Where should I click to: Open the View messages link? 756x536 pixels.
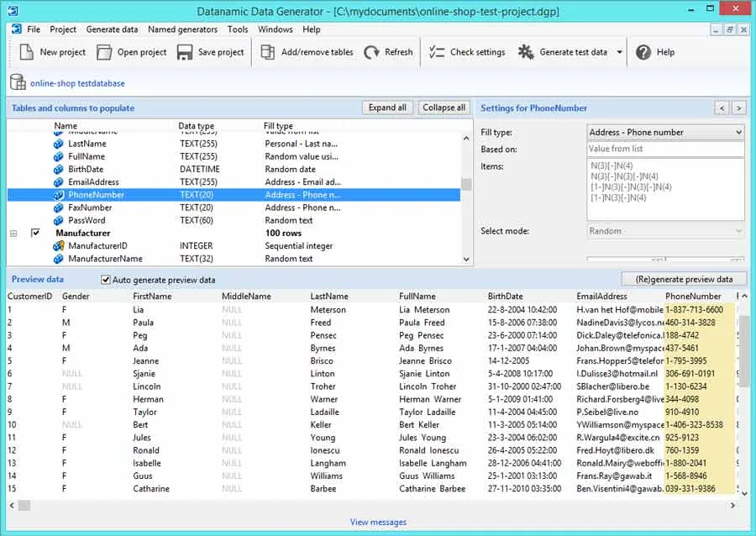378,522
